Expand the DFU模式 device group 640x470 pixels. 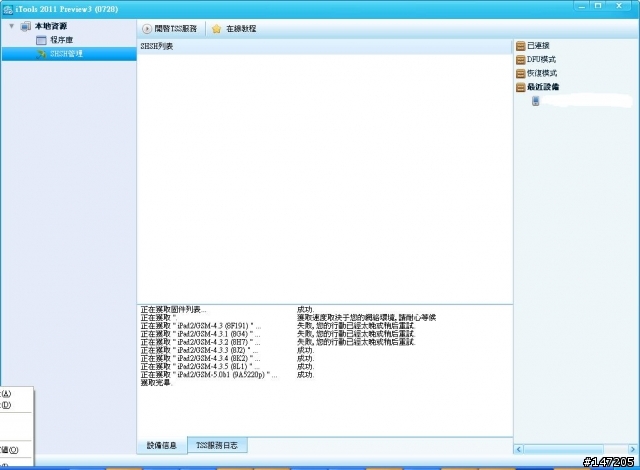pos(541,60)
